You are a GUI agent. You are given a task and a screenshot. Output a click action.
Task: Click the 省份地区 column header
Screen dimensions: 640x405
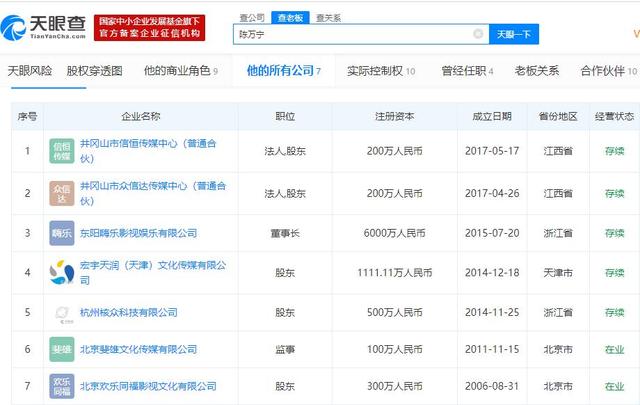558,116
